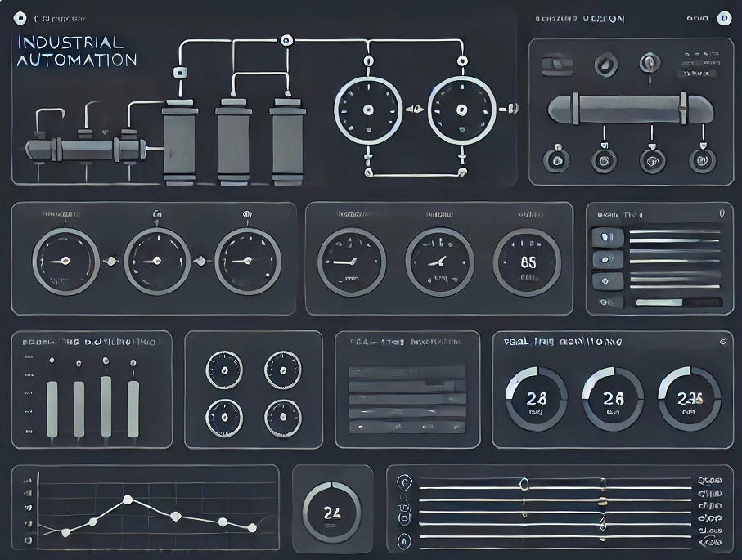The width and height of the screenshot is (742, 560).
Task: Click the circular icon in top-left corner
Action: tap(20, 17)
